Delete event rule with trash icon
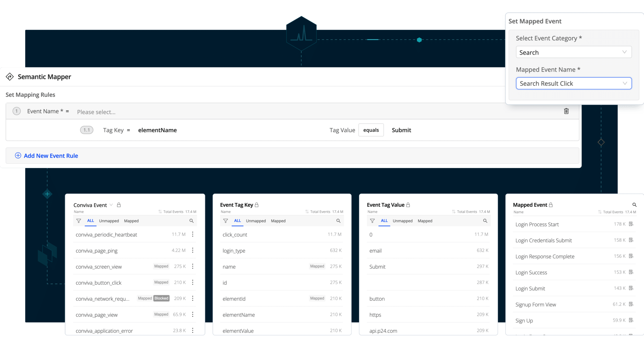The height and width of the screenshot is (358, 644). tap(566, 111)
